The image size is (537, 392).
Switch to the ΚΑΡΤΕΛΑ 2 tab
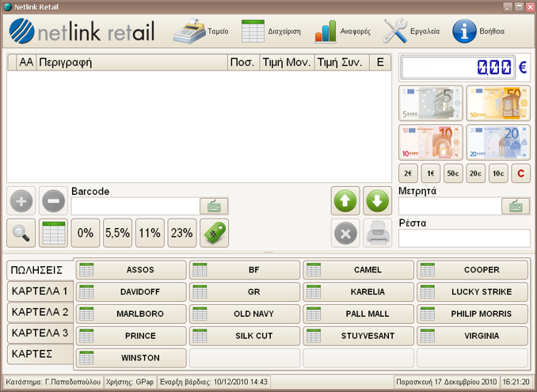pos(40,312)
